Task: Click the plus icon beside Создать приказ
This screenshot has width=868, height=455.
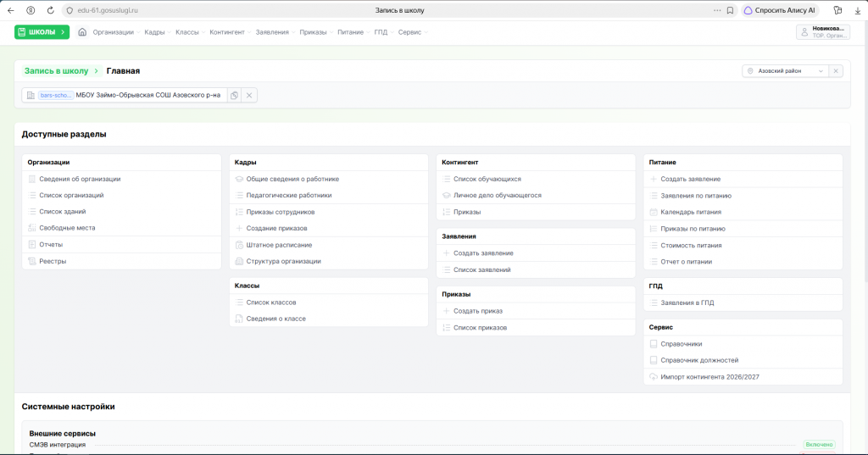Action: [x=446, y=310]
